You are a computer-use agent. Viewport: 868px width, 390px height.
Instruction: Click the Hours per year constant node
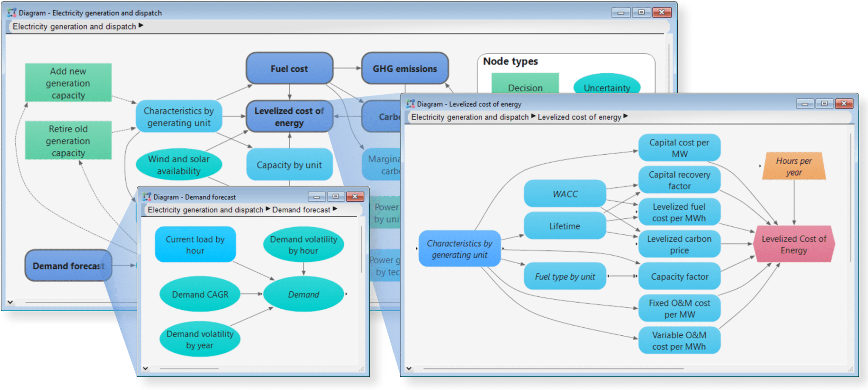click(x=793, y=167)
